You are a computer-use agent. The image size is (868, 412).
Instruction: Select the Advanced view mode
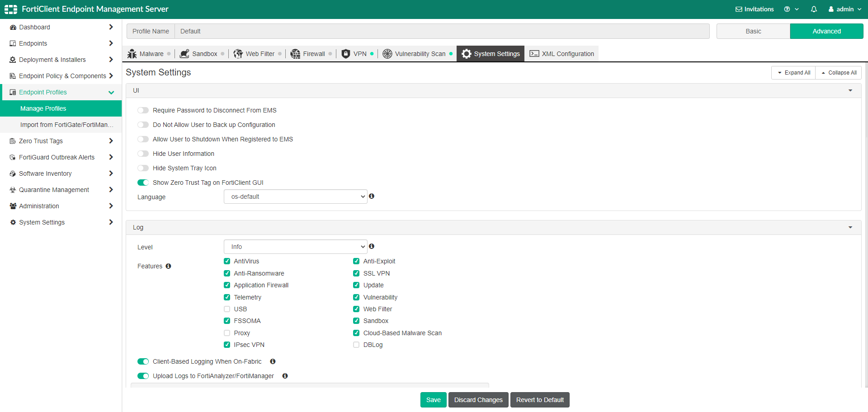point(826,31)
